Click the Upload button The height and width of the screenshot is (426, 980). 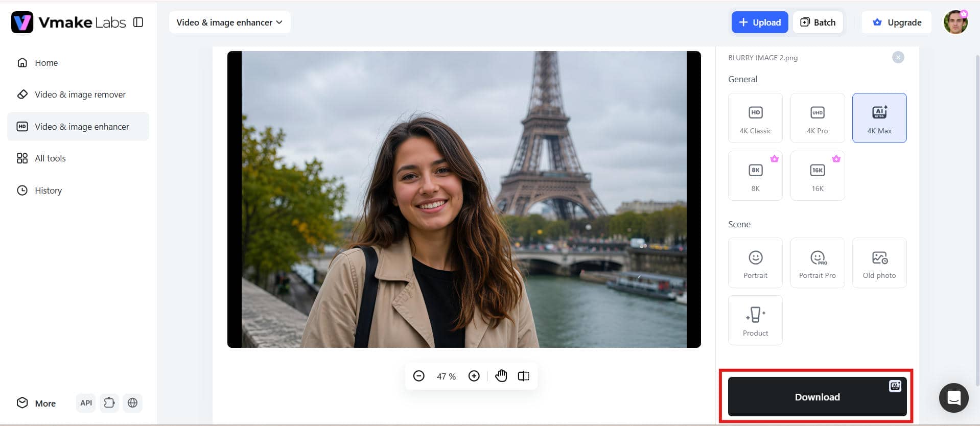[760, 22]
